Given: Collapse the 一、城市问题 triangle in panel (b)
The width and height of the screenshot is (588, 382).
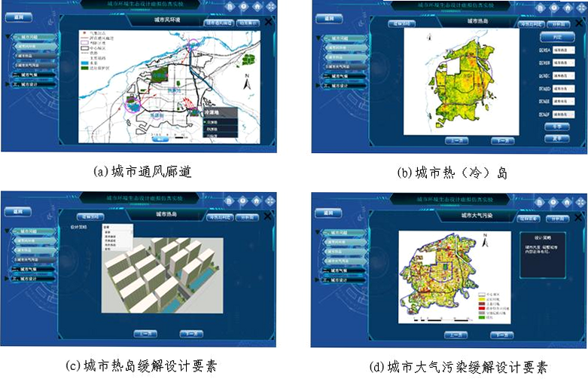Looking at the screenshot, I should coord(319,38).
